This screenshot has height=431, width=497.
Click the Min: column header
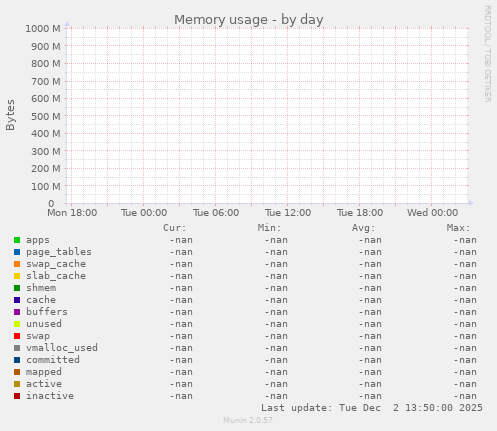[269, 228]
